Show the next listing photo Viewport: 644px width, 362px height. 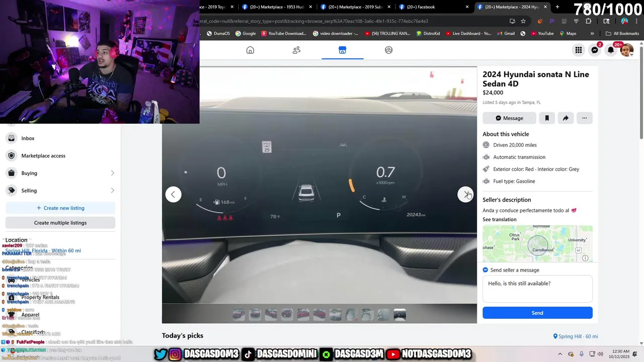[465, 195]
